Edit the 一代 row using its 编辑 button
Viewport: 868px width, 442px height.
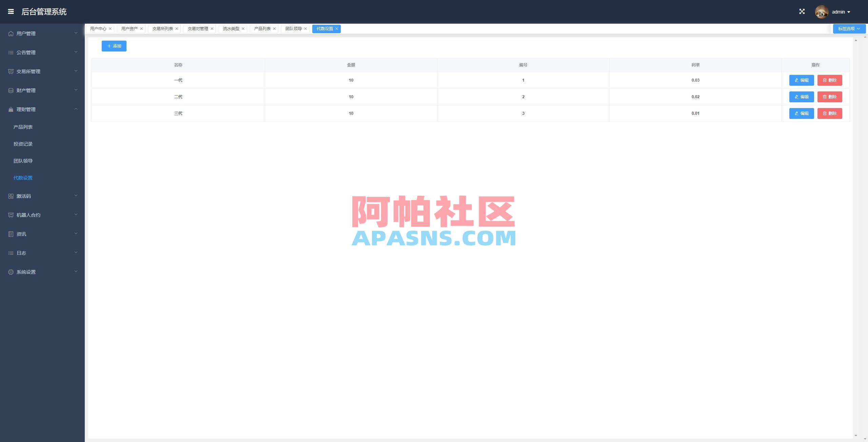[801, 80]
